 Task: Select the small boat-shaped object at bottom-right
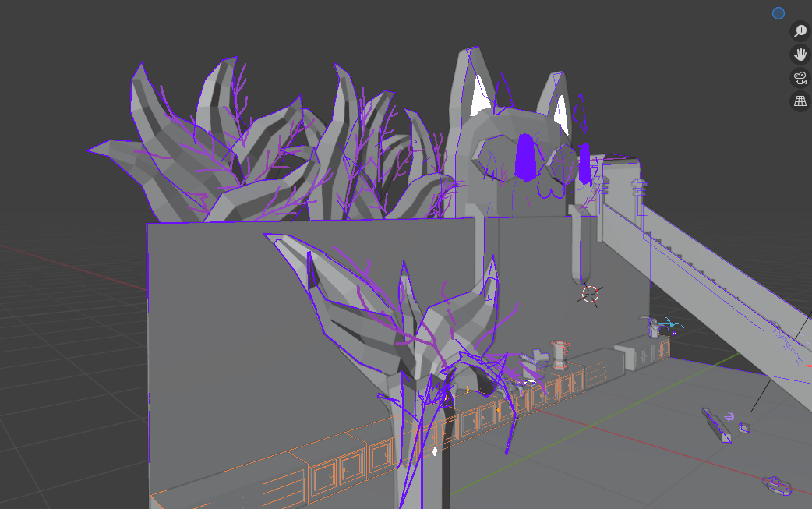coord(777,485)
